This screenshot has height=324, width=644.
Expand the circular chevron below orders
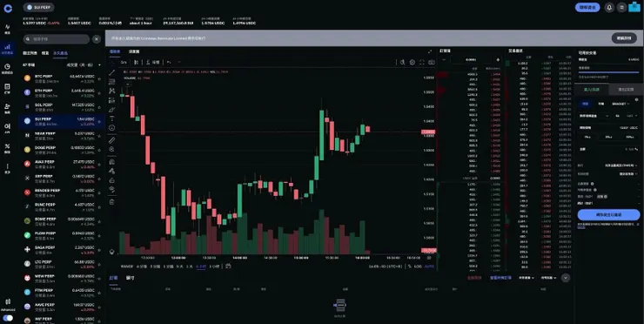click(566, 278)
